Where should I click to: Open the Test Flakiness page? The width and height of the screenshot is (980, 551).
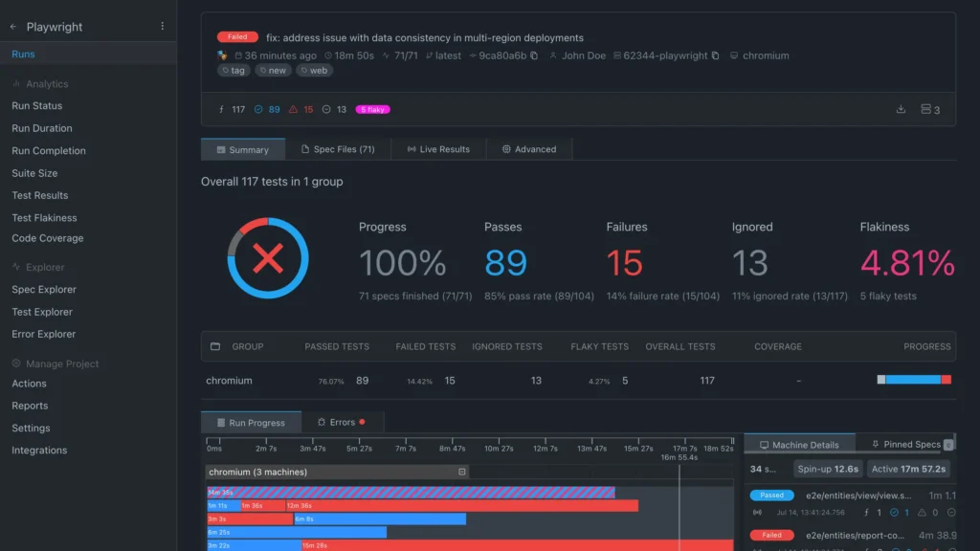click(x=45, y=217)
